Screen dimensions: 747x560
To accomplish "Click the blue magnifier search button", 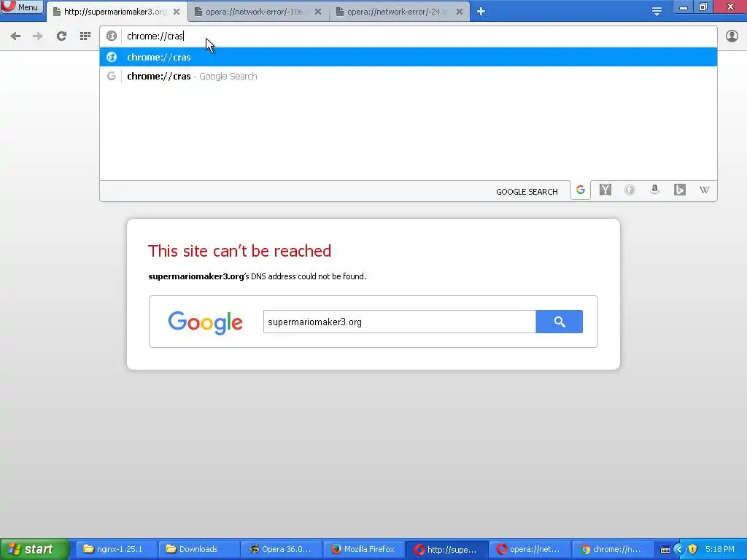I will pos(560,322).
